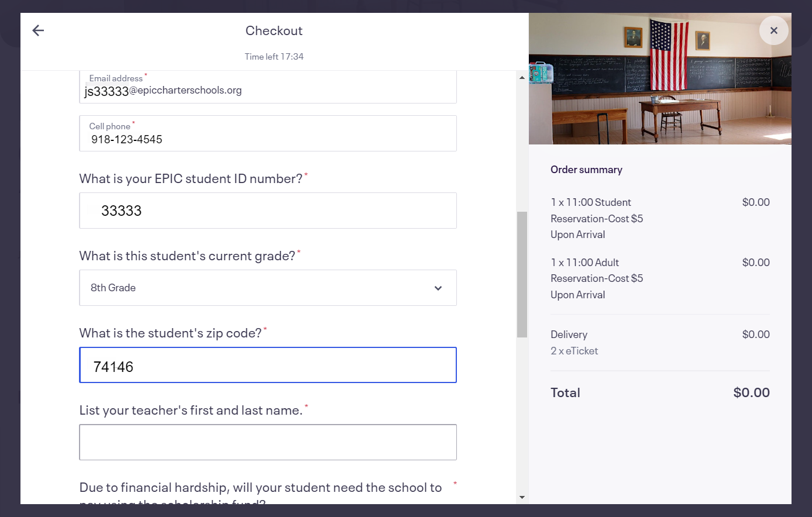812x517 pixels.
Task: Click the 'Checkout' title
Action: 274,30
